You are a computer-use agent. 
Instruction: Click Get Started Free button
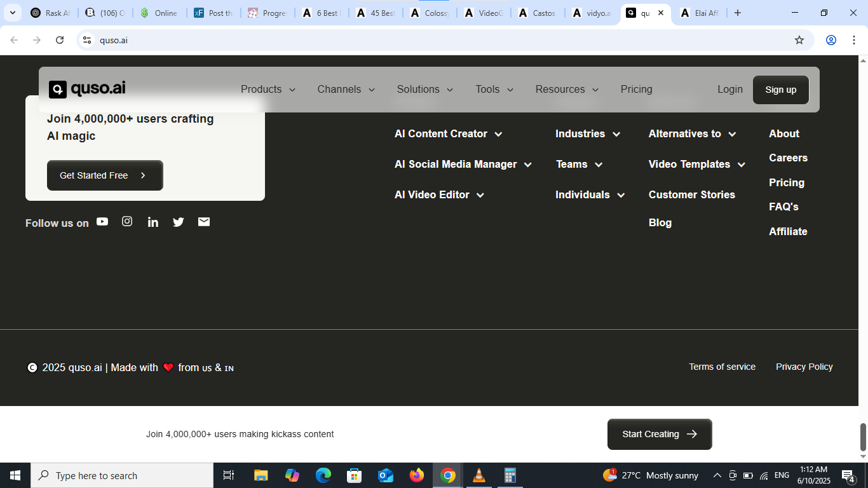[105, 175]
